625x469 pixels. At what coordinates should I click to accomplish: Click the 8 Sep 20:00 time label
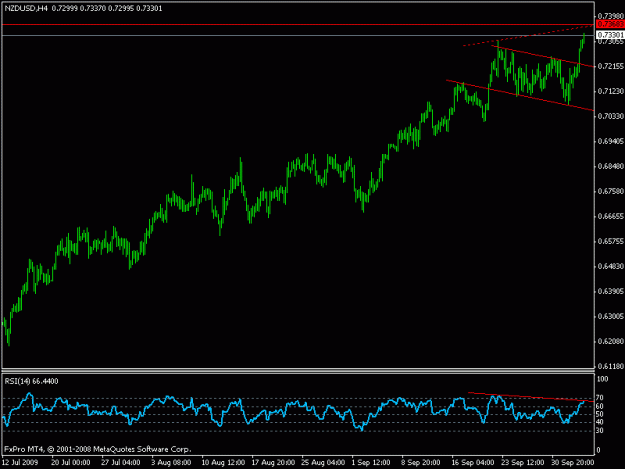[x=421, y=462]
